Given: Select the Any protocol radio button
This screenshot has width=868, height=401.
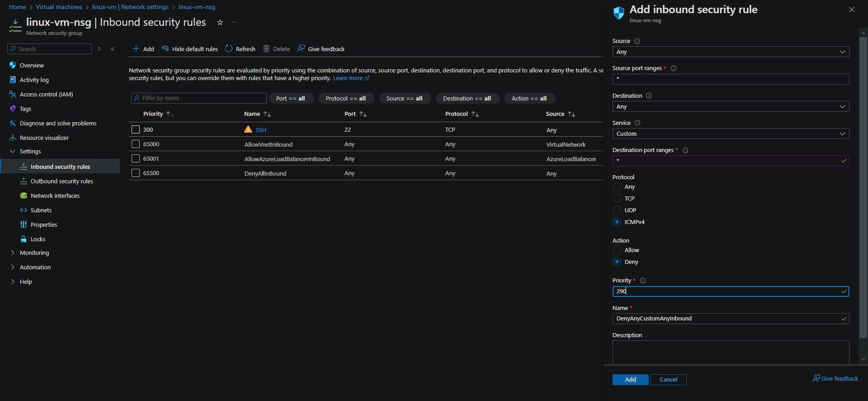Looking at the screenshot, I should click(x=617, y=186).
